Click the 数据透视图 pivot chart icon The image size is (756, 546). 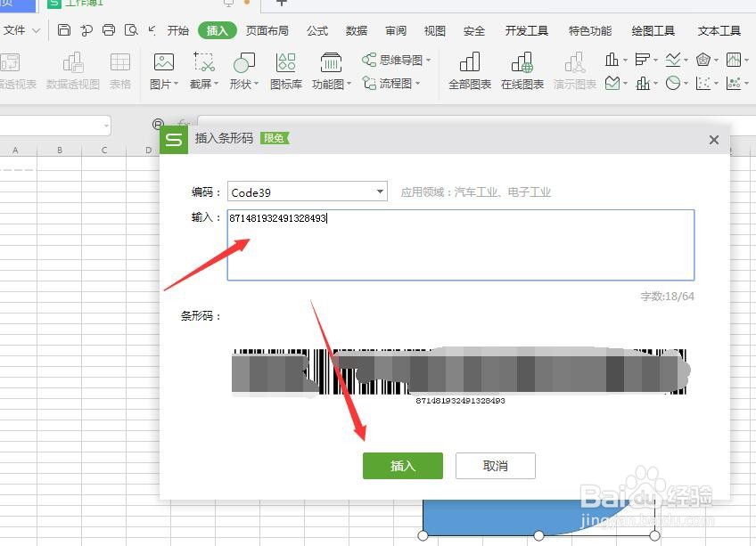[x=73, y=71]
